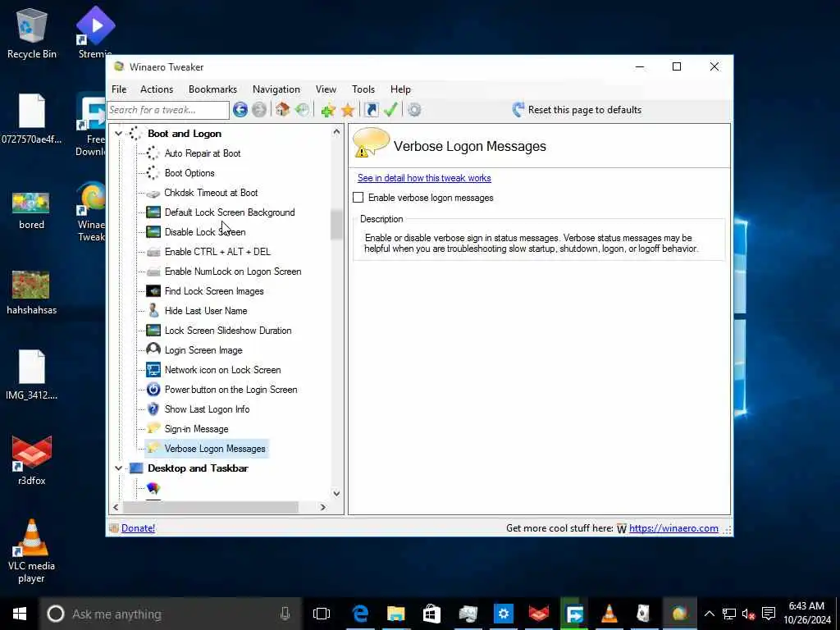Click 'See in detail how this tweak works' link

pyautogui.click(x=424, y=178)
